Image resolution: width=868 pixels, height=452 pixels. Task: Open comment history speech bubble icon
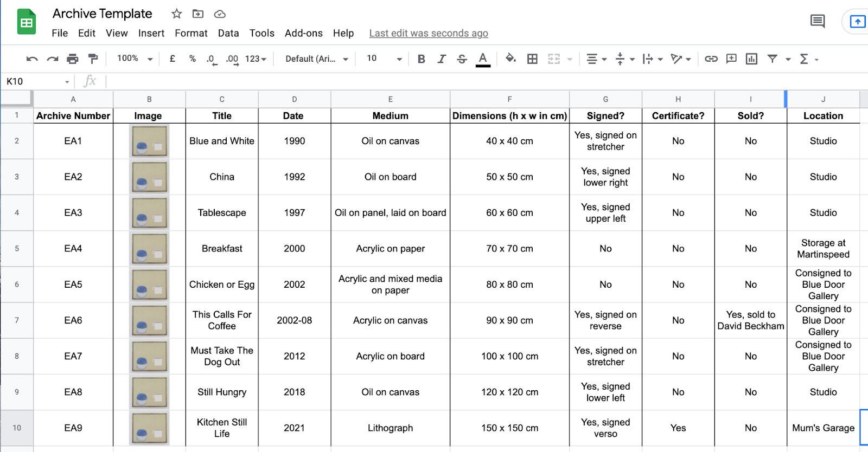pos(817,21)
